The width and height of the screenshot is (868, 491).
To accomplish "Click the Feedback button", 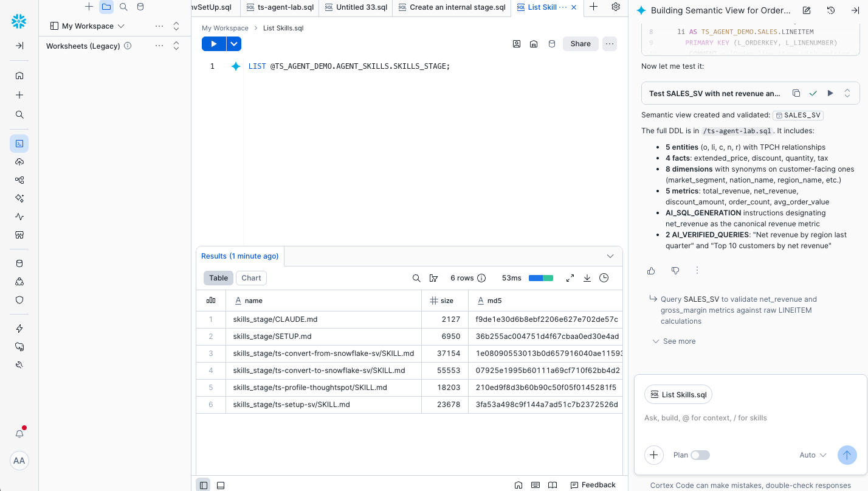I will 593,485.
